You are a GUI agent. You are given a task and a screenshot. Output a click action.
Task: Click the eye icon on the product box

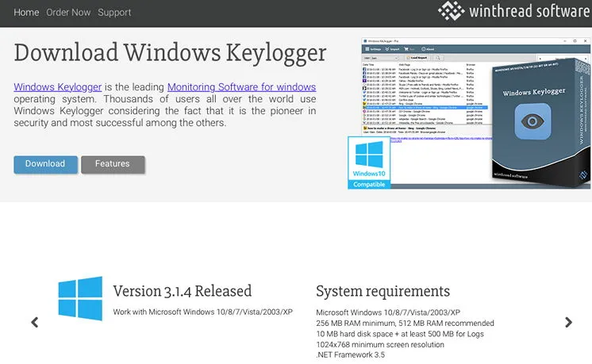coord(532,121)
